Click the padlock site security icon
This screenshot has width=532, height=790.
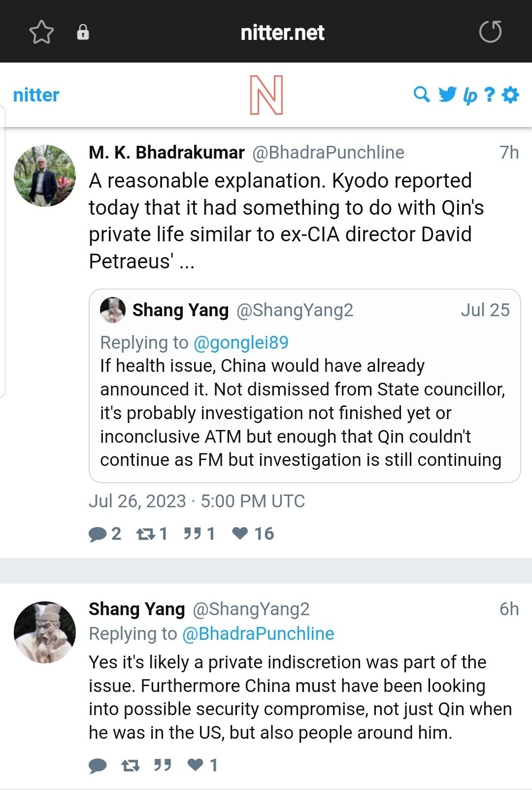click(x=83, y=33)
